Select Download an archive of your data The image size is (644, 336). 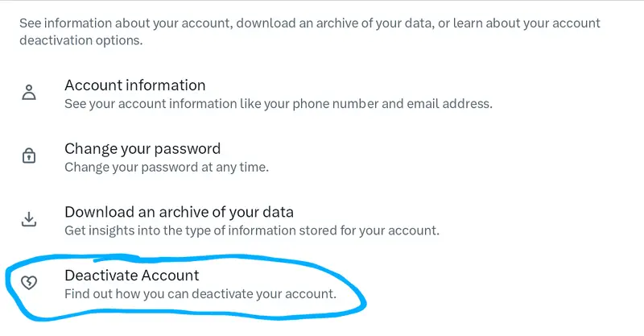pyautogui.click(x=179, y=213)
